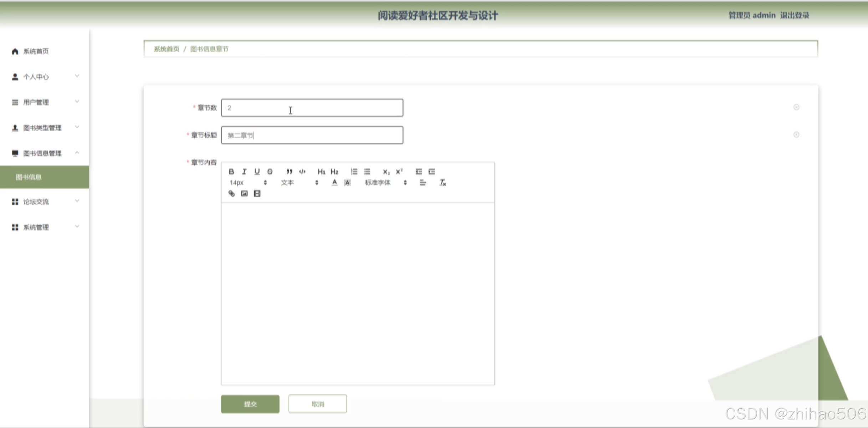The image size is (868, 428).
Task: Insert an image into chapter content
Action: (x=244, y=193)
